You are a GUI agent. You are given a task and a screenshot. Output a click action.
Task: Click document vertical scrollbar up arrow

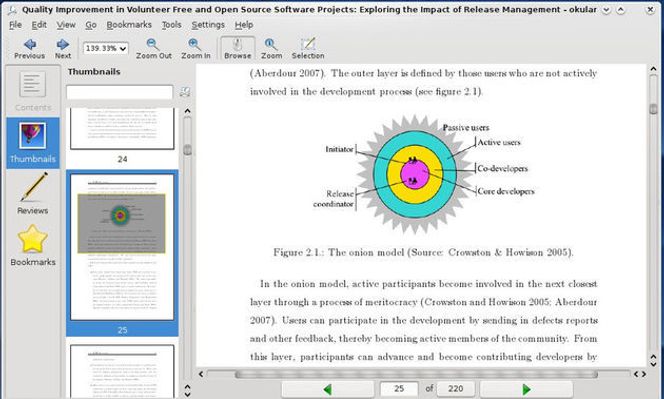click(x=653, y=69)
